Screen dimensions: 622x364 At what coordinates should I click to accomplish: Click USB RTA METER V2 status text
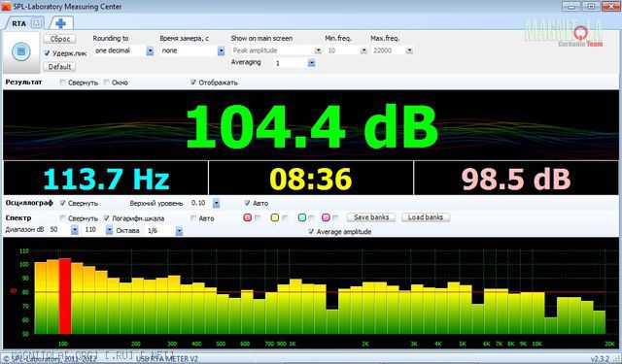(166, 359)
